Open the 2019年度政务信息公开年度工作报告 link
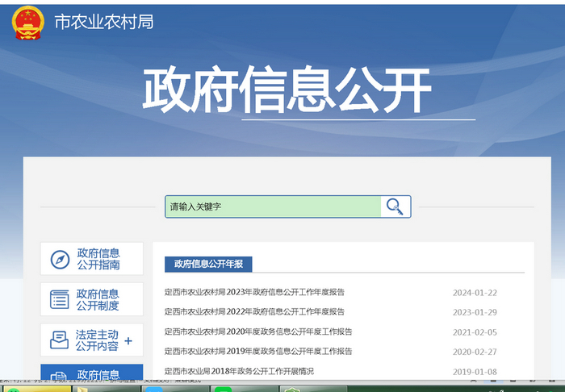This screenshot has height=392, width=565. click(x=258, y=351)
